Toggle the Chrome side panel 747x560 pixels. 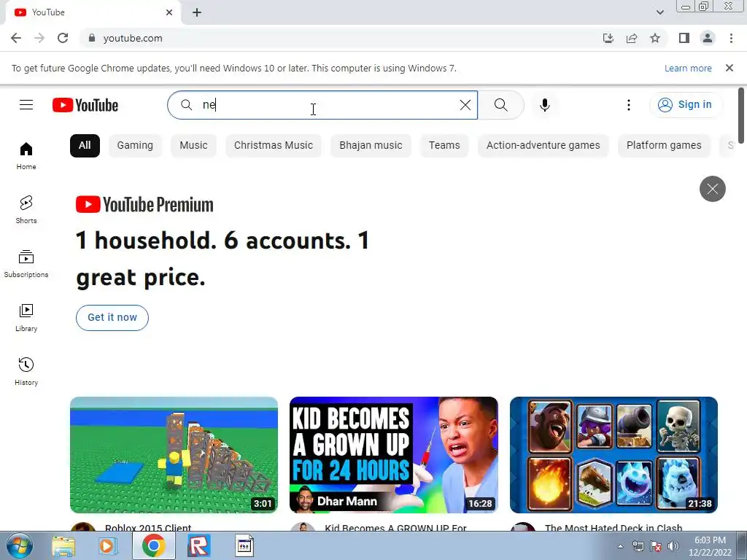click(684, 38)
